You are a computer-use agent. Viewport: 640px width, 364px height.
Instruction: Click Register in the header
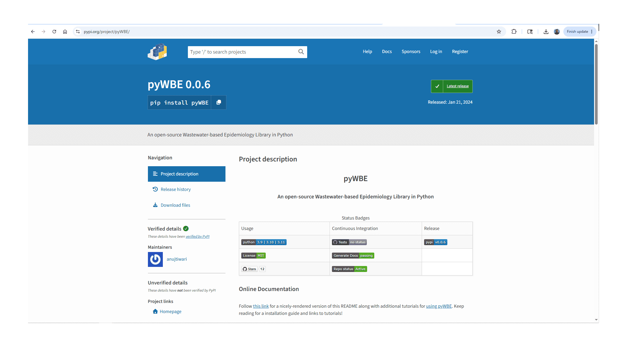(x=460, y=52)
